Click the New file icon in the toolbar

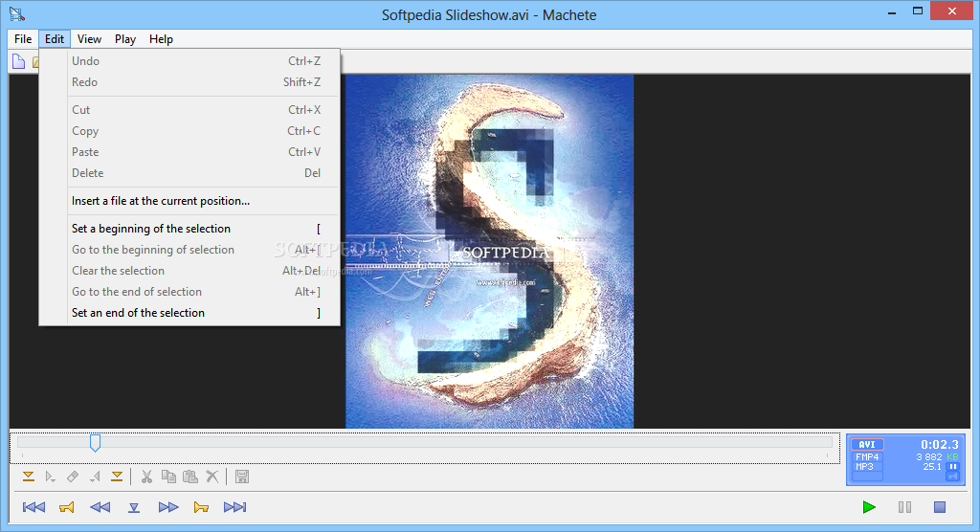pyautogui.click(x=19, y=61)
